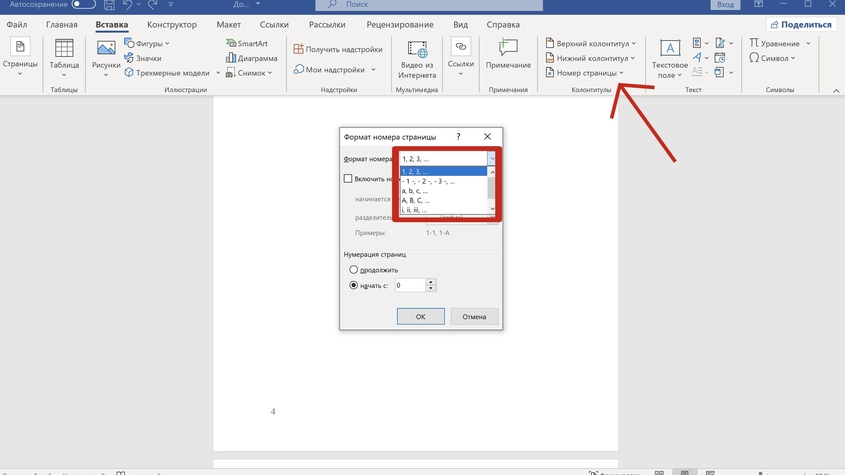Toggle the Автосохранение switch
The height and width of the screenshot is (475, 845).
[x=83, y=5]
